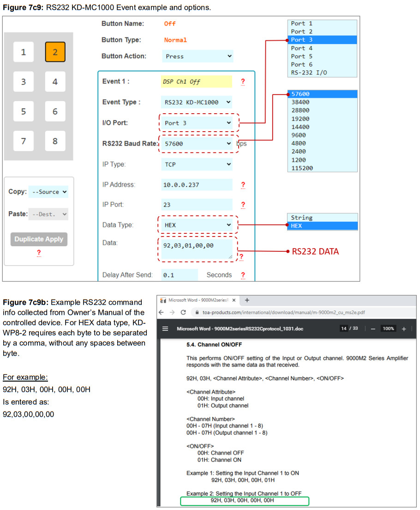Image resolution: width=420 pixels, height=510 pixels.
Task: Click the PDF zoom in plus icon
Action: [x=403, y=328]
